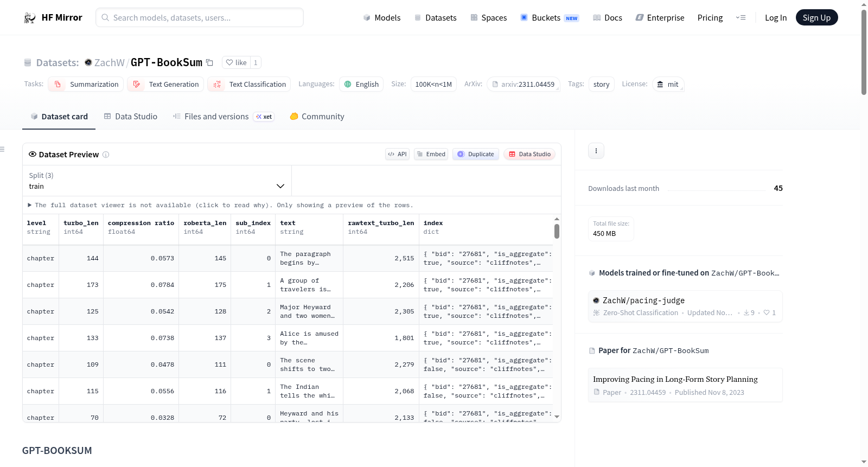Click the ZachW/pacing-judge model avatar
Viewport: 868px width, 467px height.
pos(596,300)
